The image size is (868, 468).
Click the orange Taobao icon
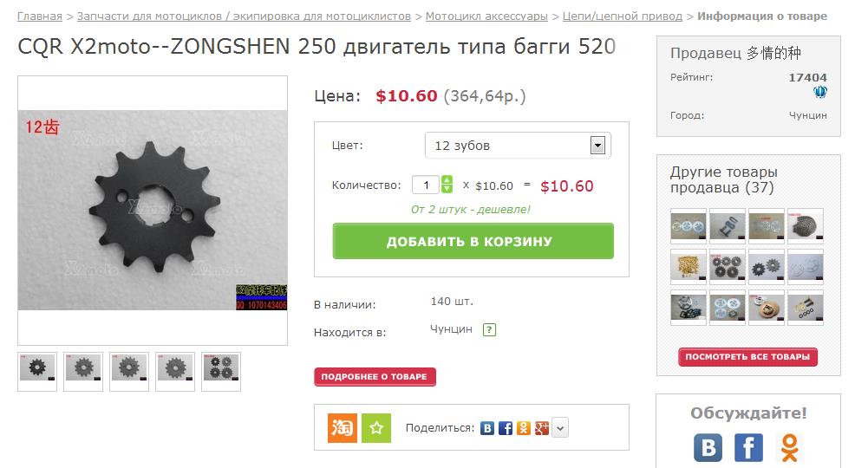[x=343, y=427]
